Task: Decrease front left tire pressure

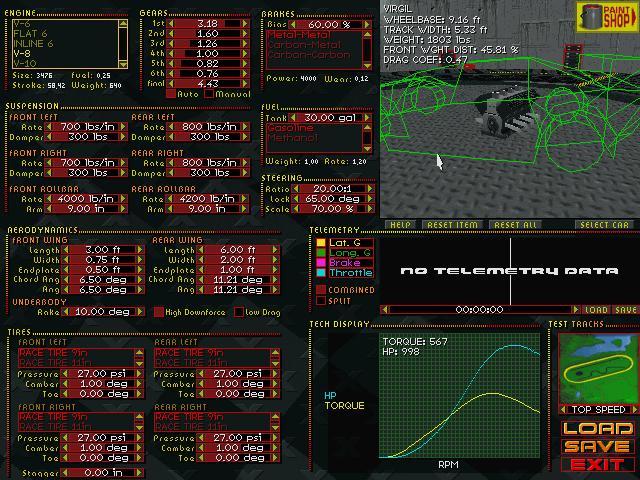Action: tap(65, 373)
